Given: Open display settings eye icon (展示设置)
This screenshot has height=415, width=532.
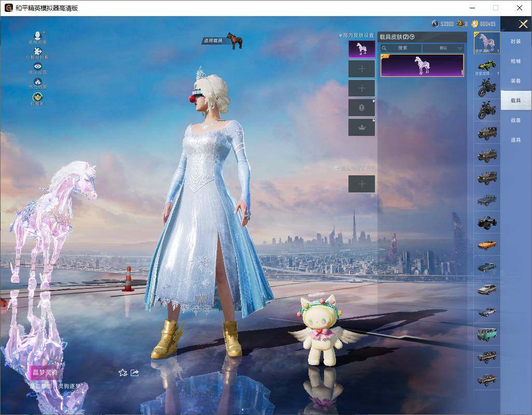Looking at the screenshot, I should [38, 66].
